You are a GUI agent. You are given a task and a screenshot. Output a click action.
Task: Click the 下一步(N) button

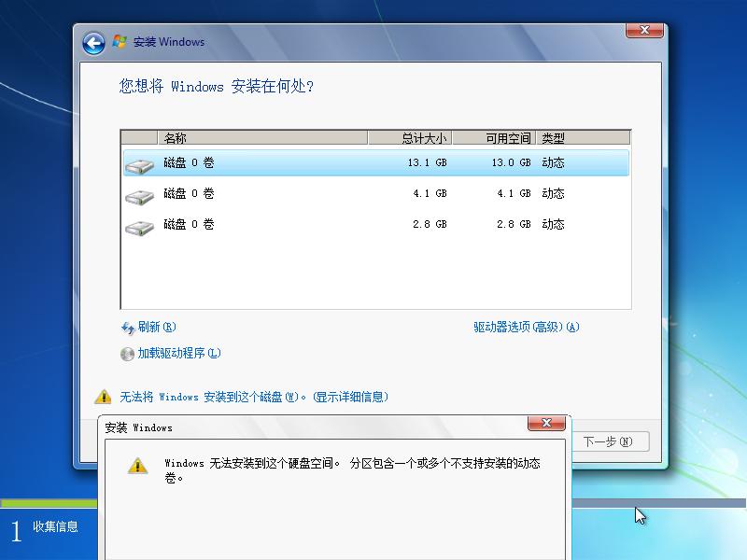[x=607, y=441]
